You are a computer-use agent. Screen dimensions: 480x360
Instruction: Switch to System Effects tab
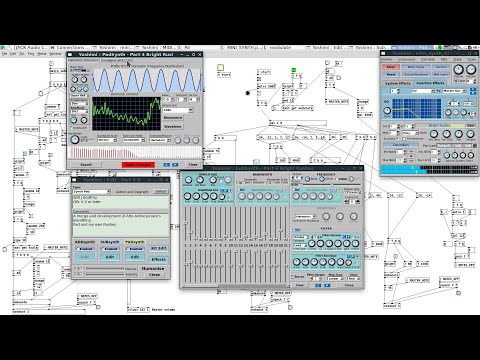tap(398, 83)
